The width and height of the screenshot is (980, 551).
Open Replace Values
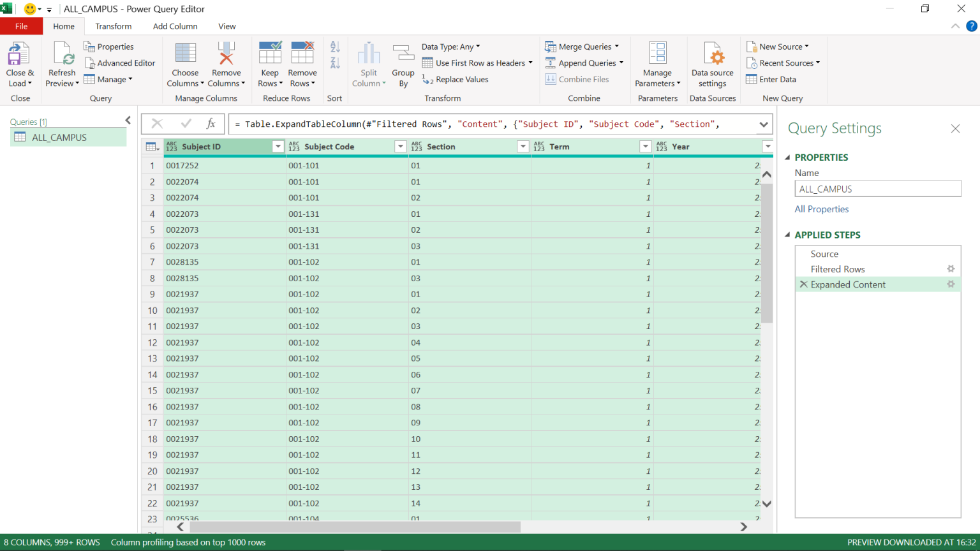pos(461,79)
